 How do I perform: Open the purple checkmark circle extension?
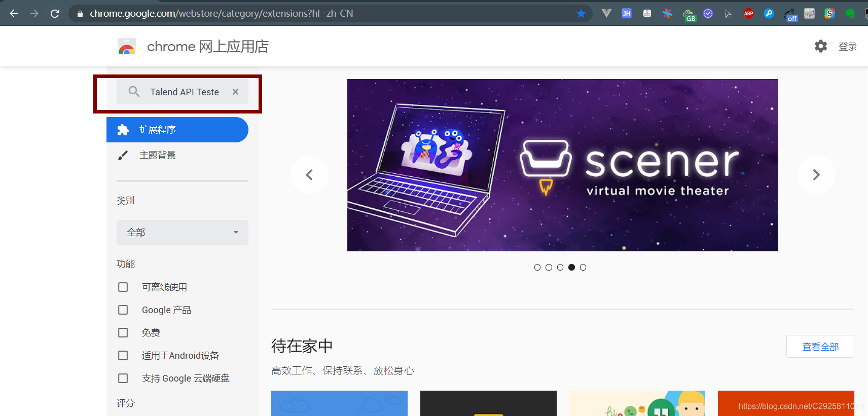[708, 14]
